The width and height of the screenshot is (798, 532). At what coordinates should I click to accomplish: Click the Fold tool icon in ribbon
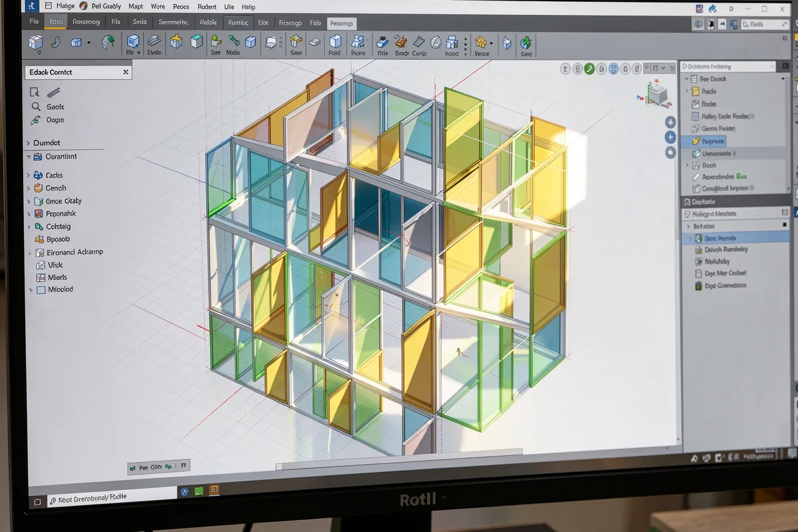click(335, 42)
